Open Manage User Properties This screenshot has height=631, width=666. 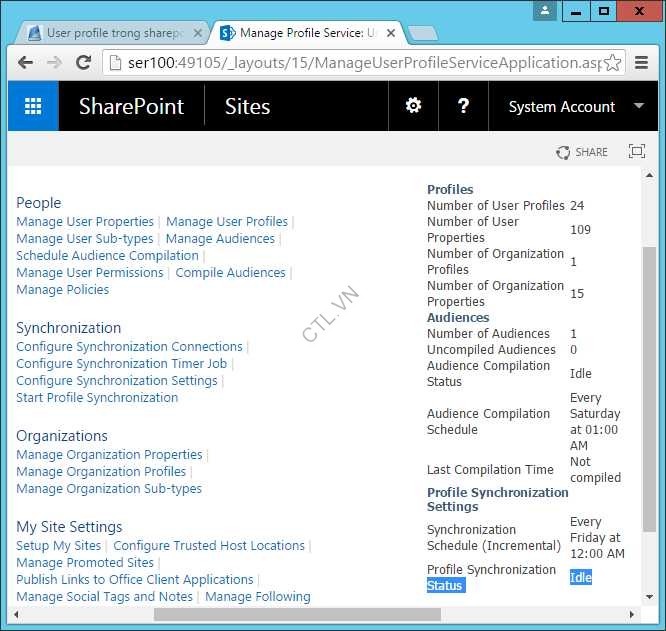85,222
